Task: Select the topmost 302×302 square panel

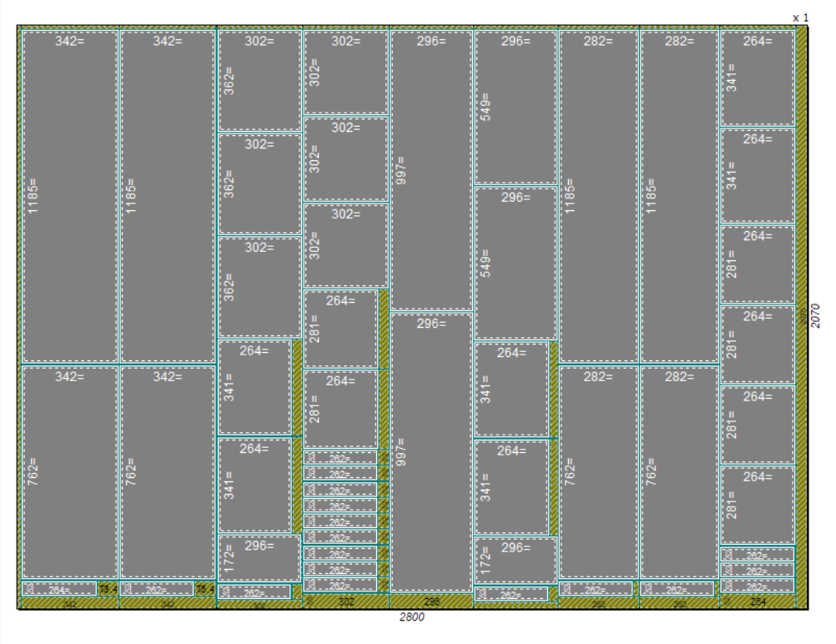Action: (345, 72)
